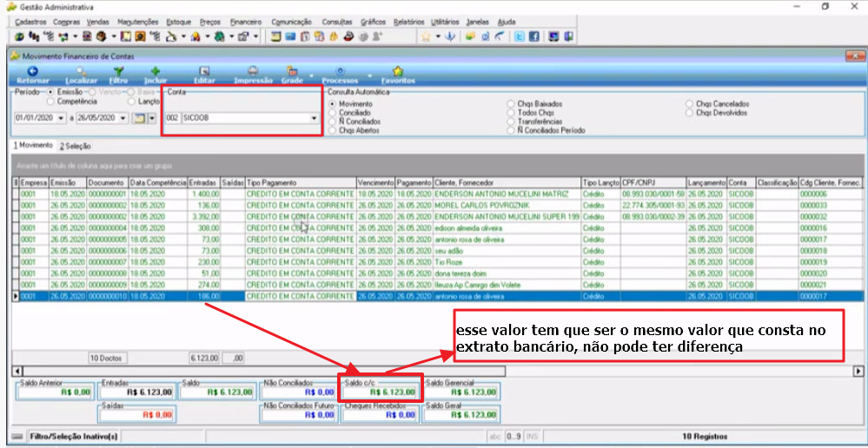
Task: Switch to the 2 Seleção tab
Action: [76, 147]
